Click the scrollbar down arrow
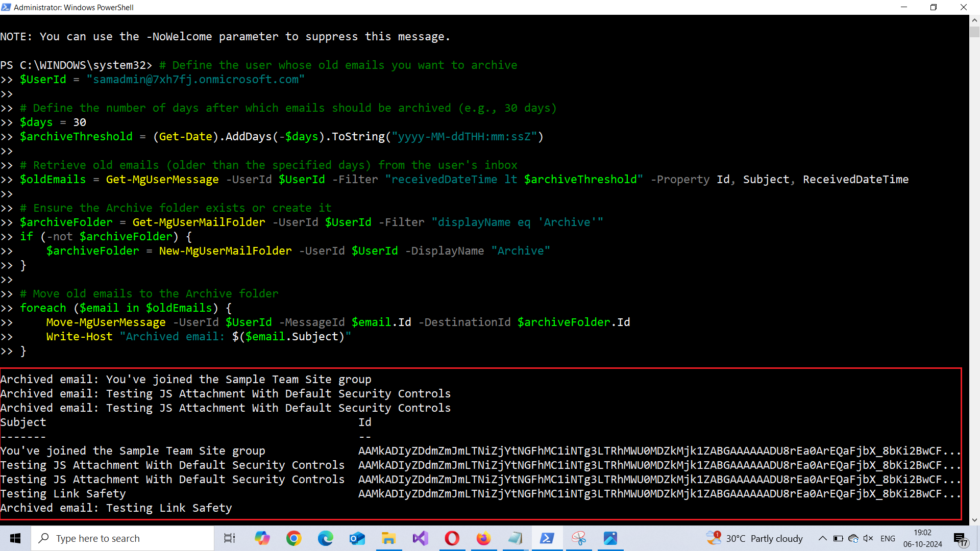 974,520
